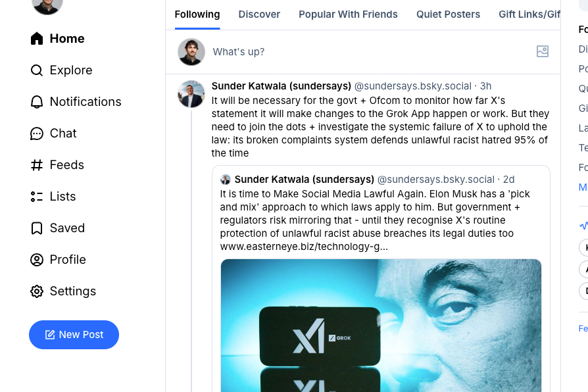Click the Feeds hashtag icon
Image resolution: width=588 pixels, height=392 pixels.
37,165
